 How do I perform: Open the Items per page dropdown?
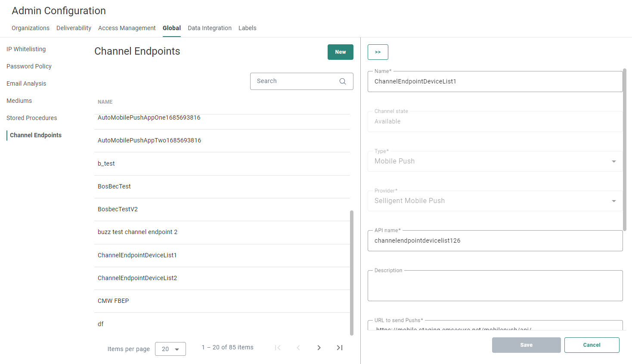(x=170, y=349)
